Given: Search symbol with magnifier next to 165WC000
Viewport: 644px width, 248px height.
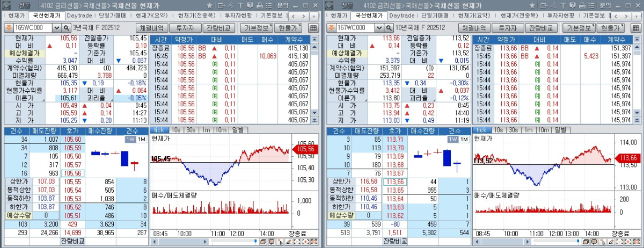Looking at the screenshot, I should pos(67,27).
